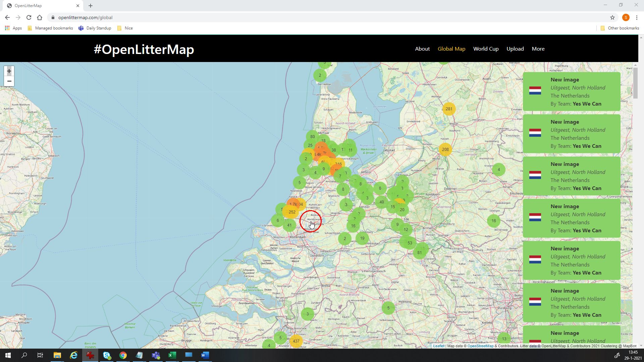Click the zoom-out control on the map

[x=9, y=81]
